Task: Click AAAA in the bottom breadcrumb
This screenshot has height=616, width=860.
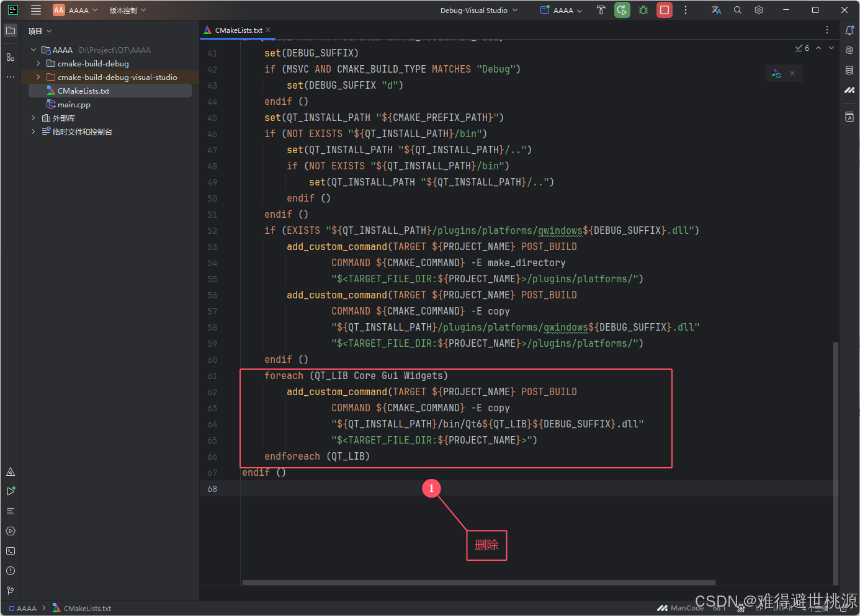Action: point(23,609)
